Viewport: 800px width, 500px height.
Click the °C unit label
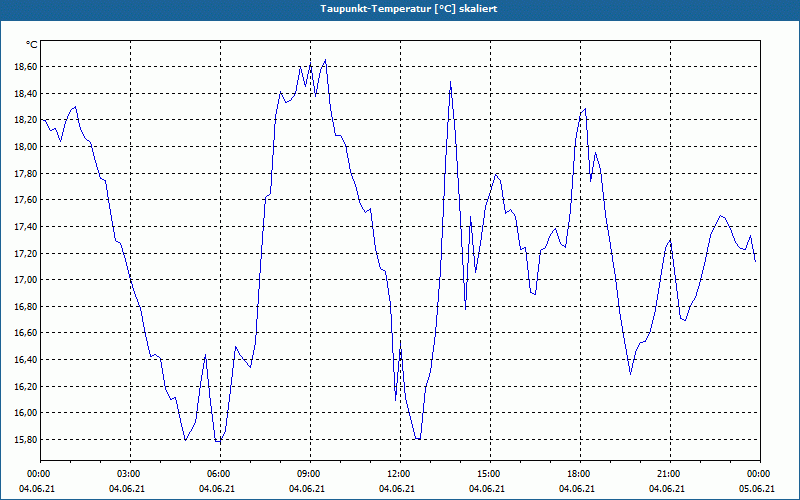32,45
